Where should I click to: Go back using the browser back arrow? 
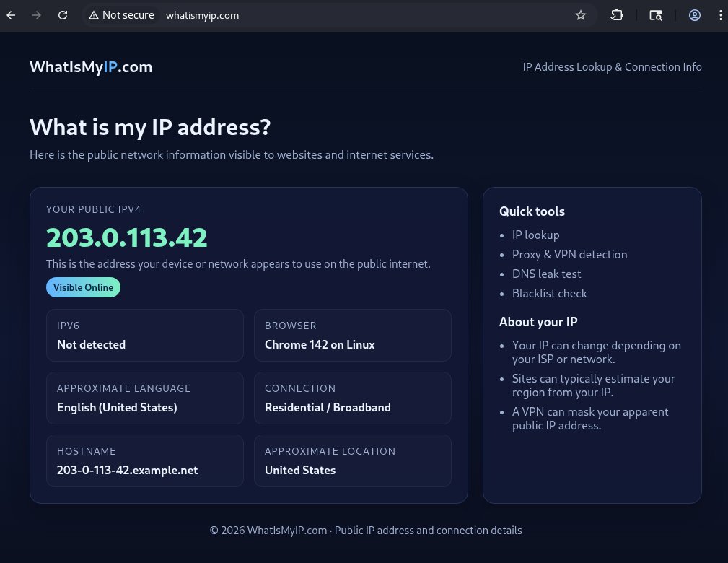point(11,15)
